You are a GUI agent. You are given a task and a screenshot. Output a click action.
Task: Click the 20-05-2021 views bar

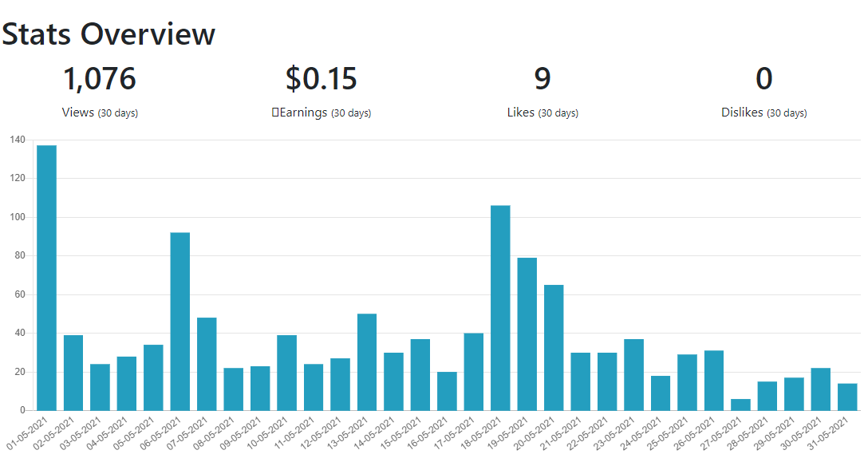(x=554, y=348)
